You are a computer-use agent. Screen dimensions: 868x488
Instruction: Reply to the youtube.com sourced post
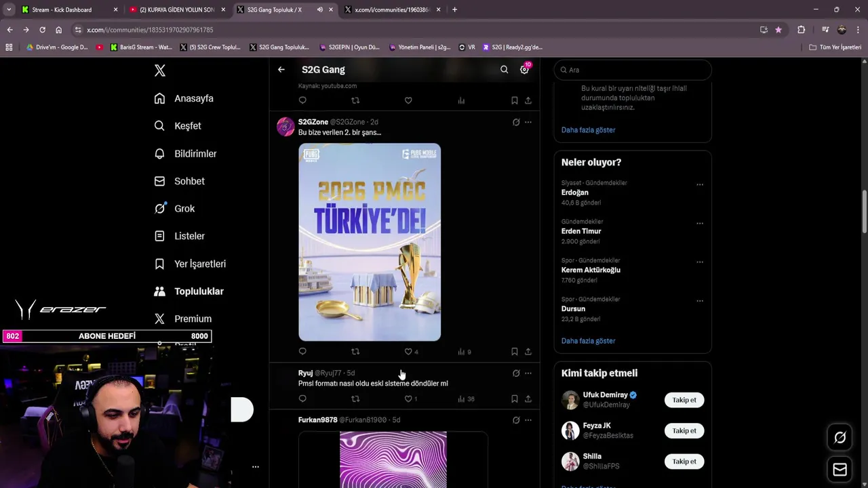pos(302,100)
